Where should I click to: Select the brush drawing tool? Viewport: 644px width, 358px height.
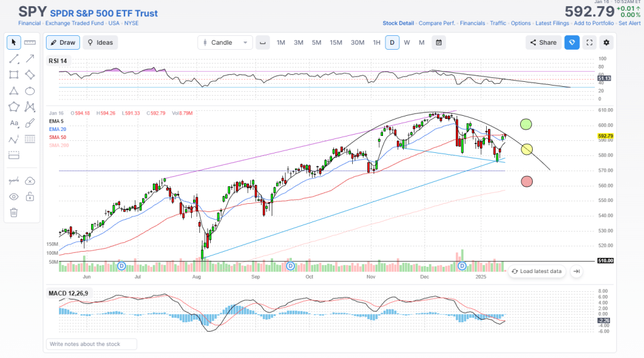(30, 123)
